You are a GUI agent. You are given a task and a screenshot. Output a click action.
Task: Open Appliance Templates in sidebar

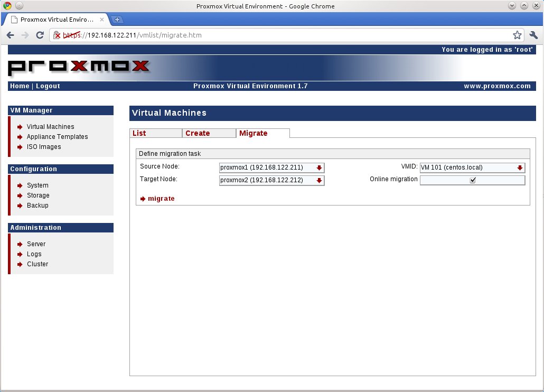coord(57,137)
